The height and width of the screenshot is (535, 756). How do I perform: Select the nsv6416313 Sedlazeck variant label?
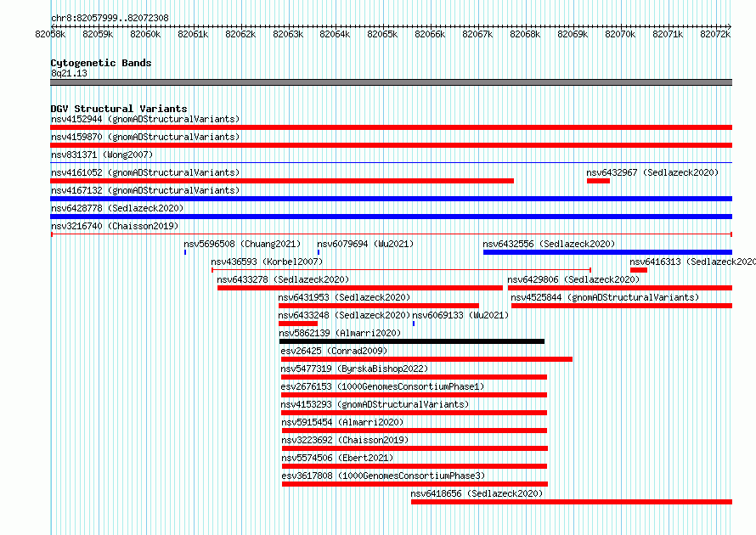[x=692, y=262]
